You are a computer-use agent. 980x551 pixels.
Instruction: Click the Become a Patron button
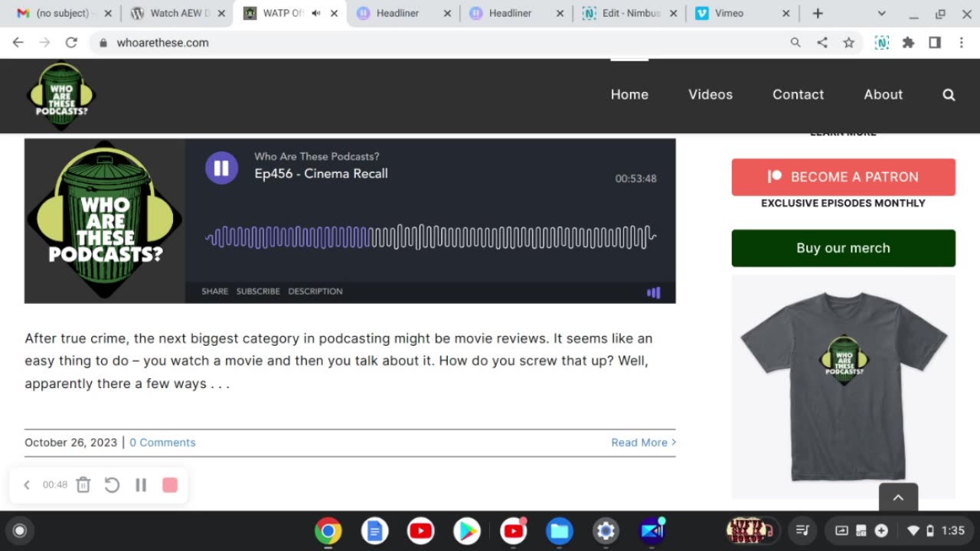844,177
